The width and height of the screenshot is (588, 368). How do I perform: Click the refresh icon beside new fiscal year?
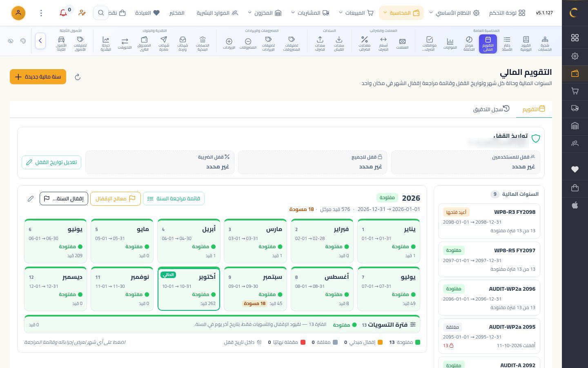(78, 77)
